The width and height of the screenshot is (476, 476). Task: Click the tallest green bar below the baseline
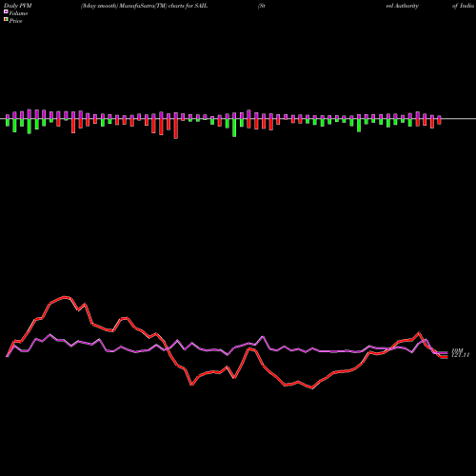point(234,128)
